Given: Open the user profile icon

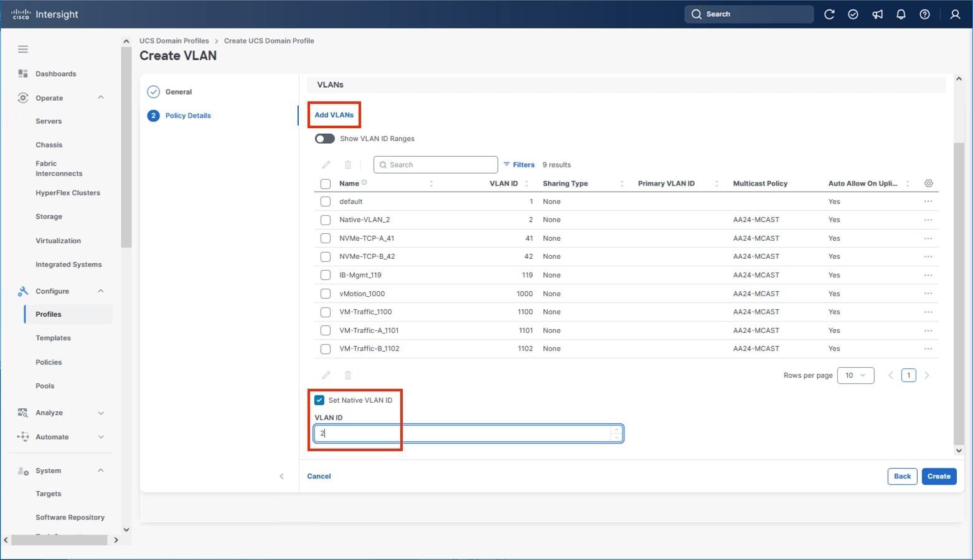Looking at the screenshot, I should tap(954, 14).
